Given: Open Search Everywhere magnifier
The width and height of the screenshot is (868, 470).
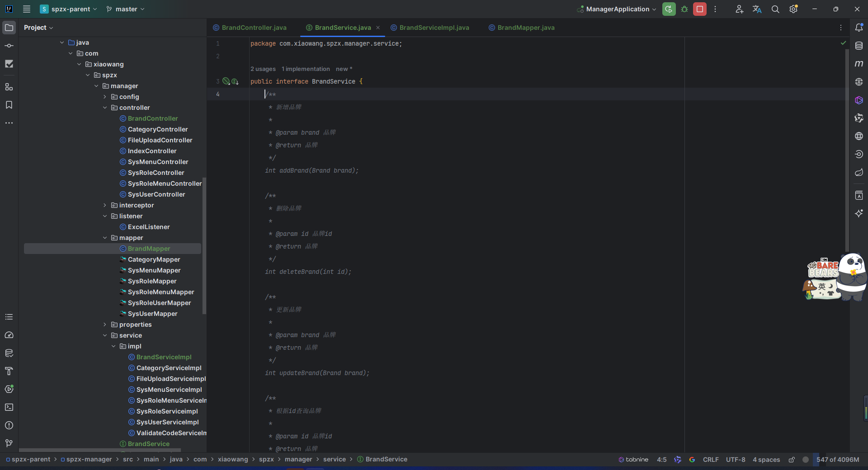Looking at the screenshot, I should pos(775,9).
